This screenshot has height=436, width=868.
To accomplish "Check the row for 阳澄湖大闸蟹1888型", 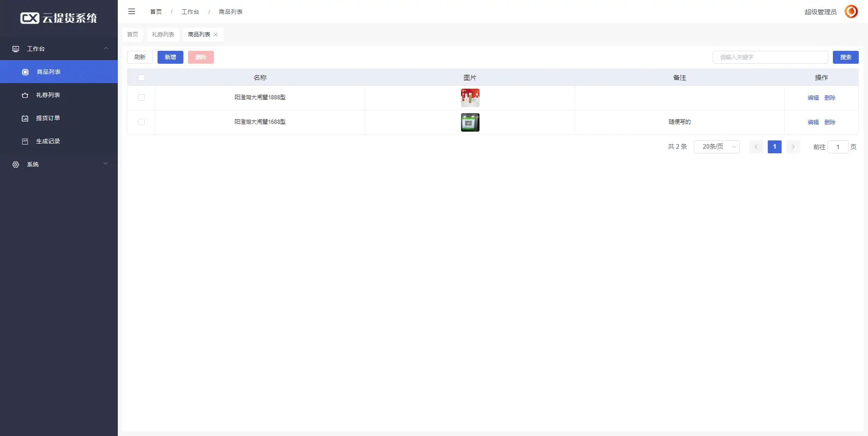I will pyautogui.click(x=141, y=97).
